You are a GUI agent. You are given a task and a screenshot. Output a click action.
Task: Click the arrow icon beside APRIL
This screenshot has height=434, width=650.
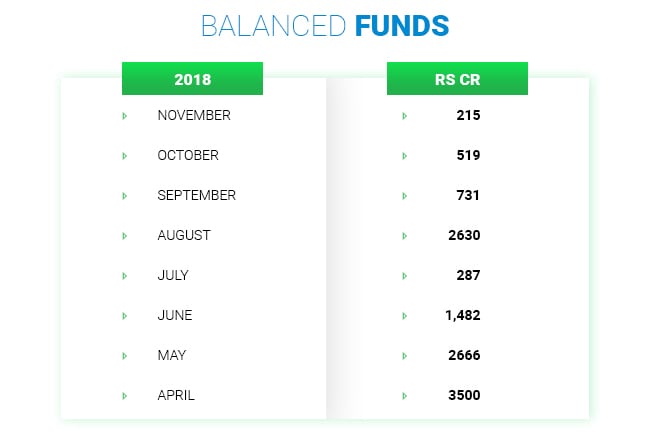pyautogui.click(x=124, y=396)
